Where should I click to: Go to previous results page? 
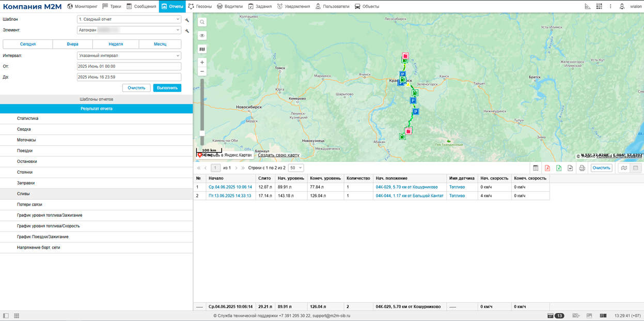coord(206,168)
